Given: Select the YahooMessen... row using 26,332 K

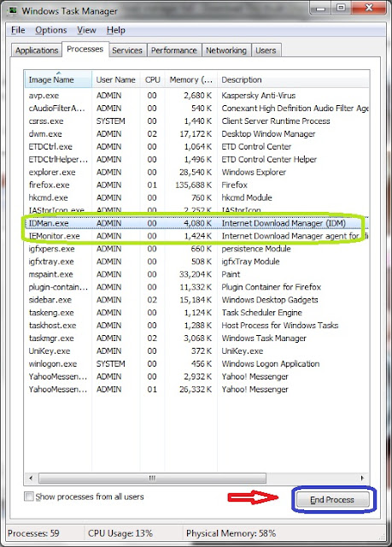Looking at the screenshot, I should 197,390.
